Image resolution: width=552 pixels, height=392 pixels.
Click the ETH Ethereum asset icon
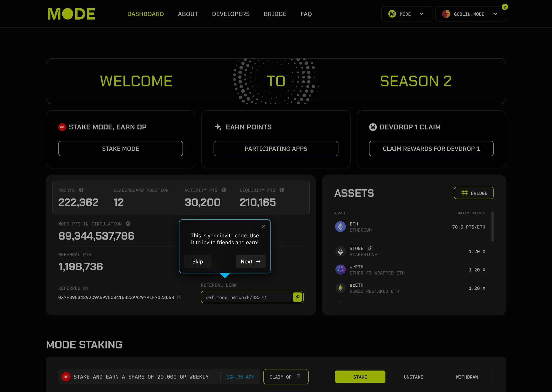340,227
